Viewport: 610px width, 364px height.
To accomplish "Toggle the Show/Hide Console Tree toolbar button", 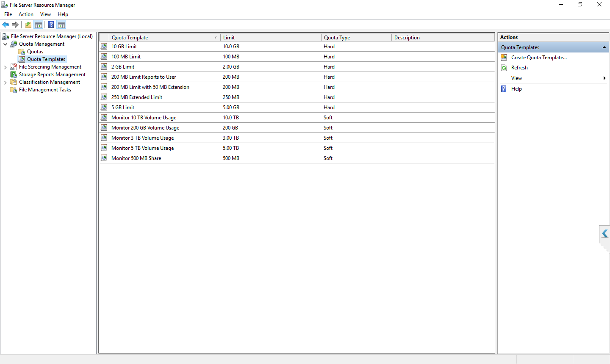I will 39,25.
